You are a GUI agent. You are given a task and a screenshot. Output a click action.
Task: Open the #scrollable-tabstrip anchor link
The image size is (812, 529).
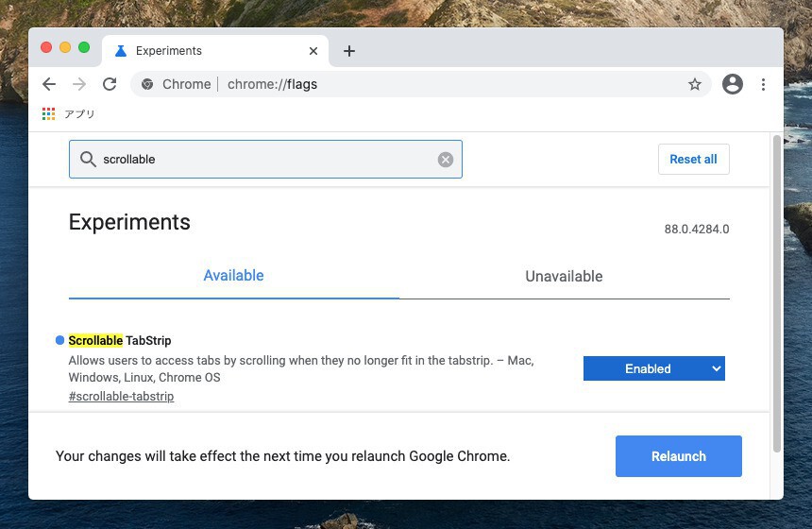(x=121, y=397)
